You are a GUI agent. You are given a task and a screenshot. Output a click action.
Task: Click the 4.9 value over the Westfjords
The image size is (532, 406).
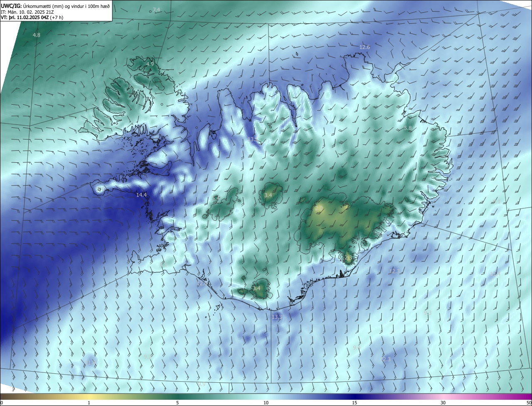[x=150, y=64]
